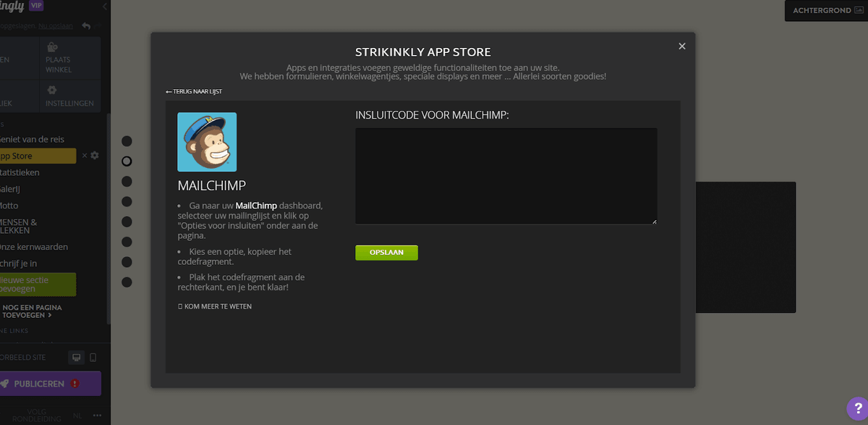This screenshot has height=425, width=868.
Task: Go back via 'Terug naar lijst' link
Action: point(194,91)
